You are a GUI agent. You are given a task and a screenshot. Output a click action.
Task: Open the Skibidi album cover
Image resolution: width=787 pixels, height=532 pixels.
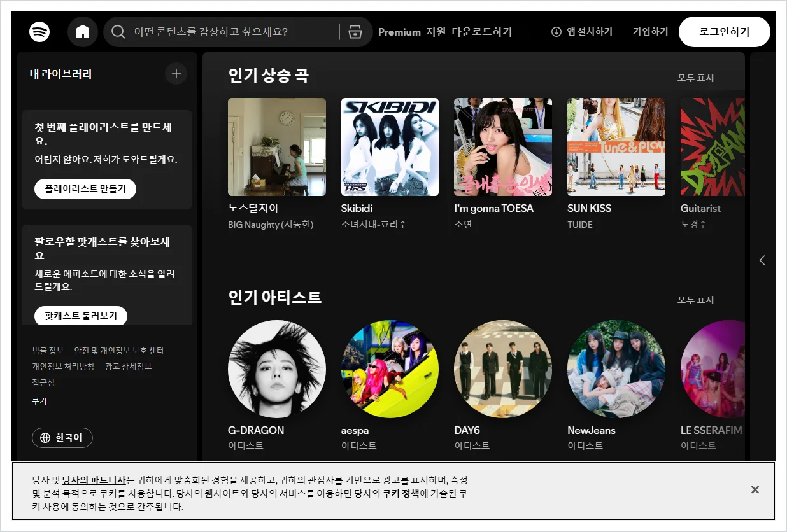[390, 147]
